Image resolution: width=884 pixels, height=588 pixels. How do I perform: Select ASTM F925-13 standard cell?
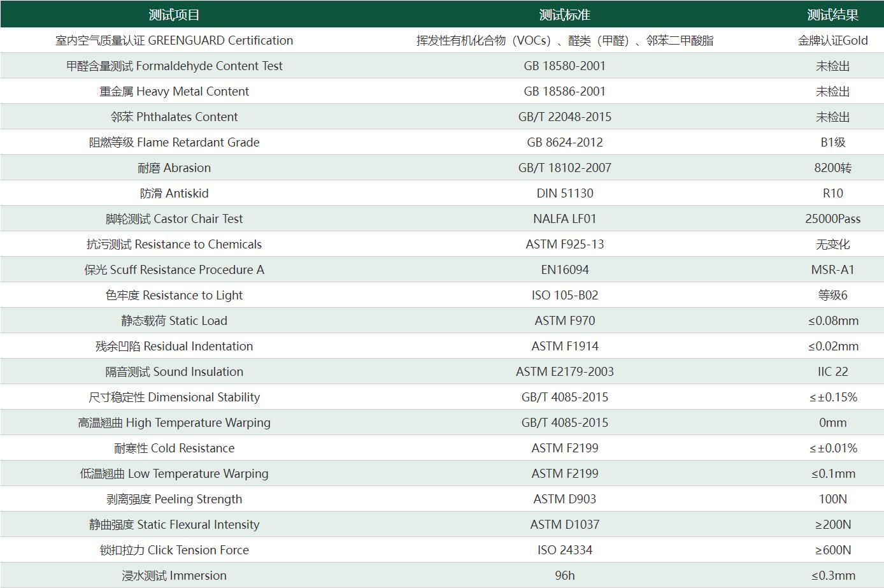click(x=565, y=244)
